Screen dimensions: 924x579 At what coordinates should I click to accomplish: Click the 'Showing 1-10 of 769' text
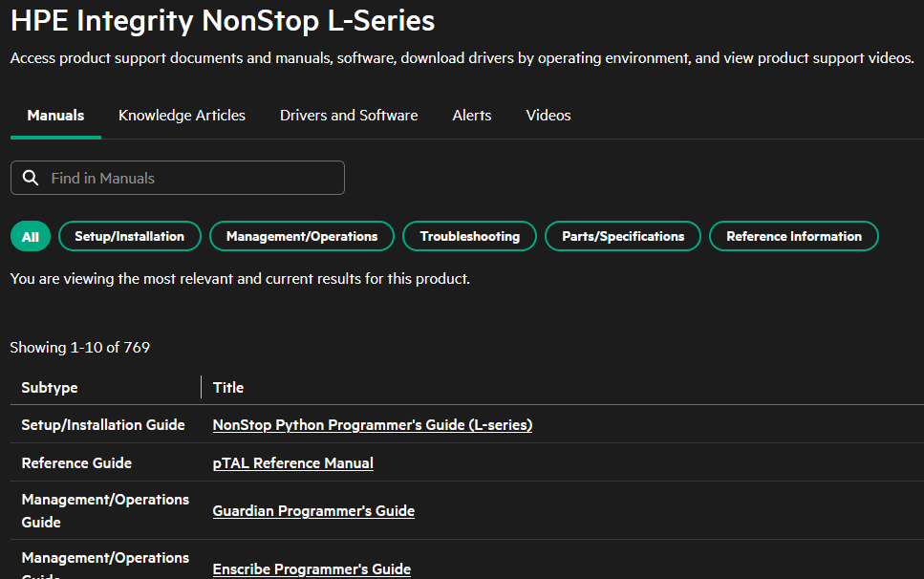click(x=80, y=348)
